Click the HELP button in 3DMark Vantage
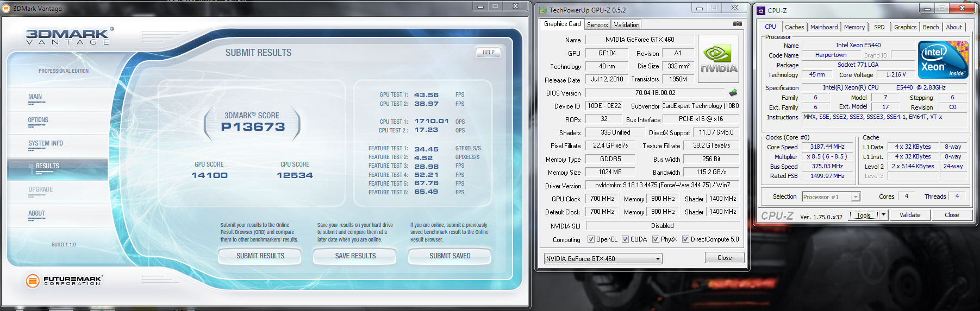This screenshot has width=980, height=311. [488, 53]
